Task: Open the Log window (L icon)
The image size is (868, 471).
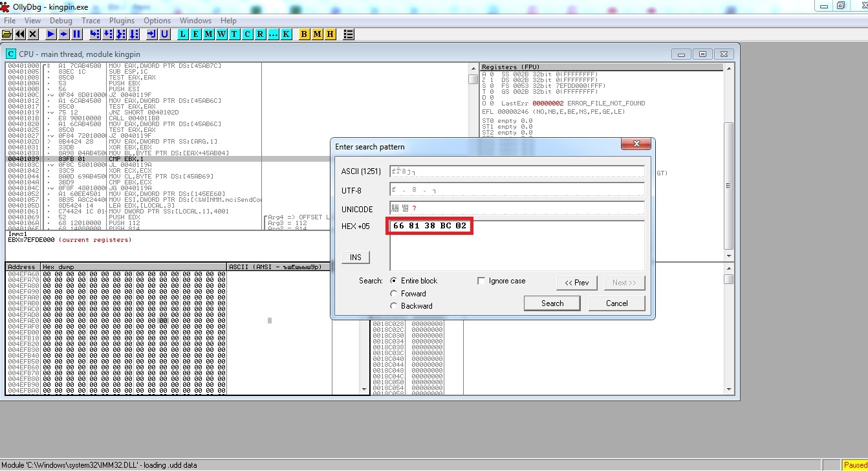Action: pyautogui.click(x=183, y=34)
